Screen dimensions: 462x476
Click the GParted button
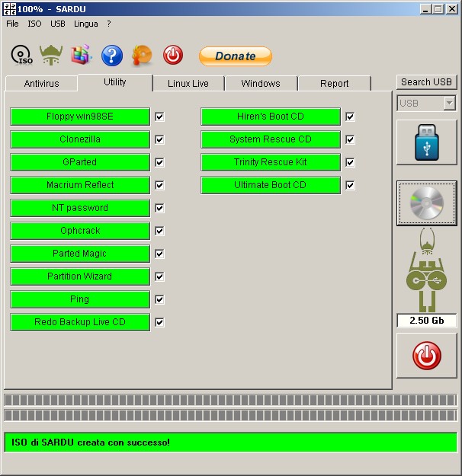[80, 162]
